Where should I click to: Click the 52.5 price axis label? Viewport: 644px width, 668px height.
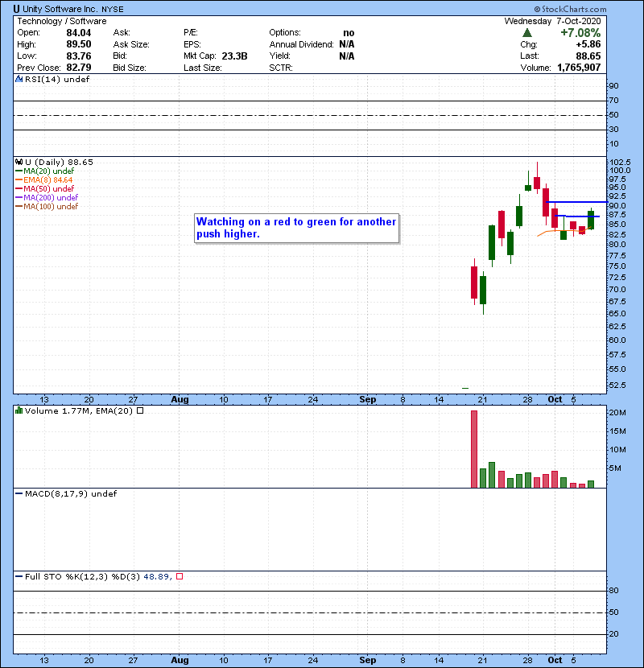tap(618, 386)
